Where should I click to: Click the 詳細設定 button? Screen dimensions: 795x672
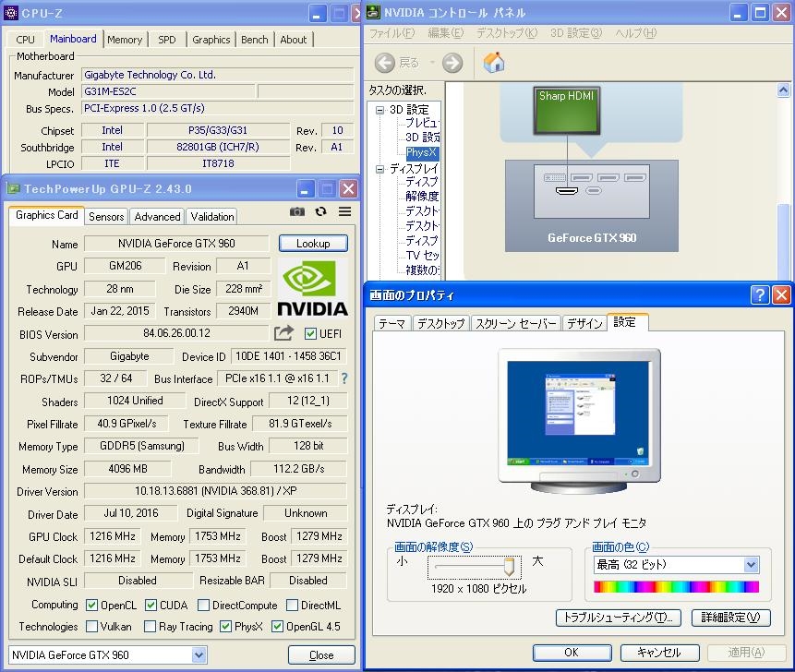(x=729, y=618)
